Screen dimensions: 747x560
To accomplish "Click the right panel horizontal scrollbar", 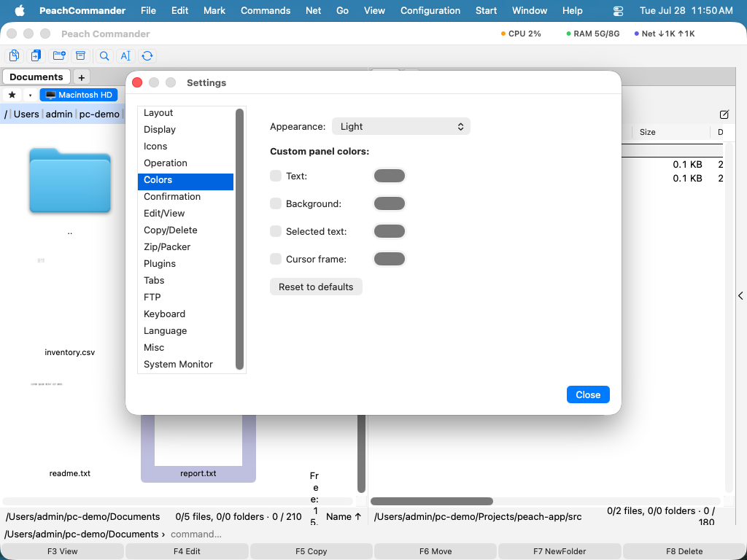I will point(432,501).
